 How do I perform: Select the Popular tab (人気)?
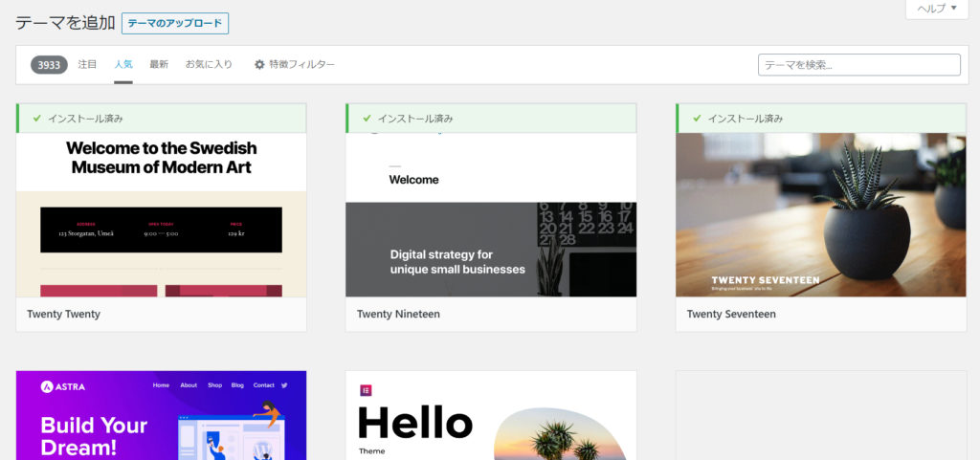pyautogui.click(x=123, y=64)
